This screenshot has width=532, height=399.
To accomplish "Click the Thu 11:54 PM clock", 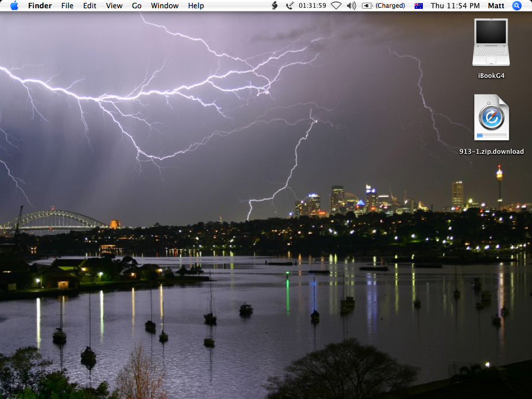I will pyautogui.click(x=455, y=6).
